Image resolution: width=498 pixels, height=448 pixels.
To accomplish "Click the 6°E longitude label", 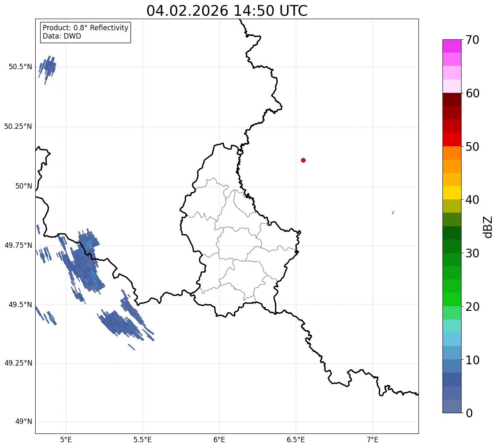I will point(219,439).
